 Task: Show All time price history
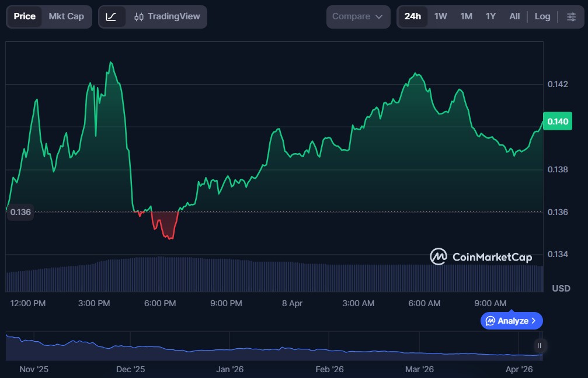click(514, 16)
